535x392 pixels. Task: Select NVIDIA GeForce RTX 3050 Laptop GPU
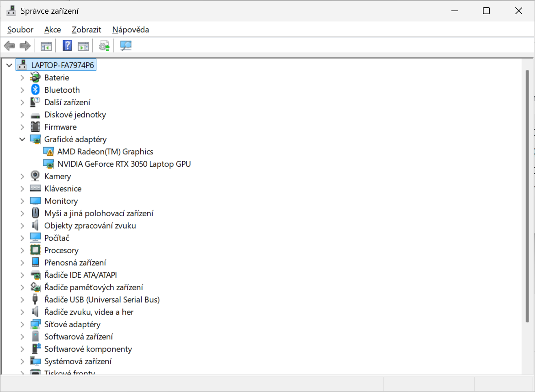[124, 164]
